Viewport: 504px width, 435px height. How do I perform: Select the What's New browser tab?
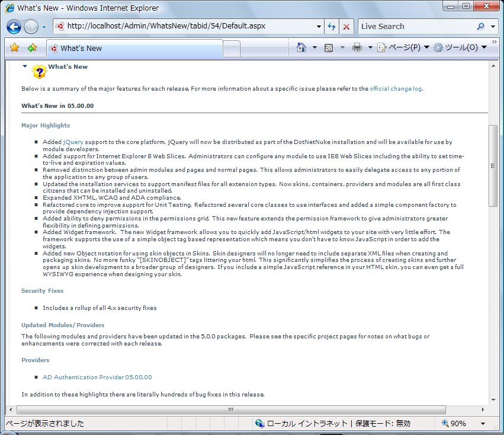pos(134,48)
